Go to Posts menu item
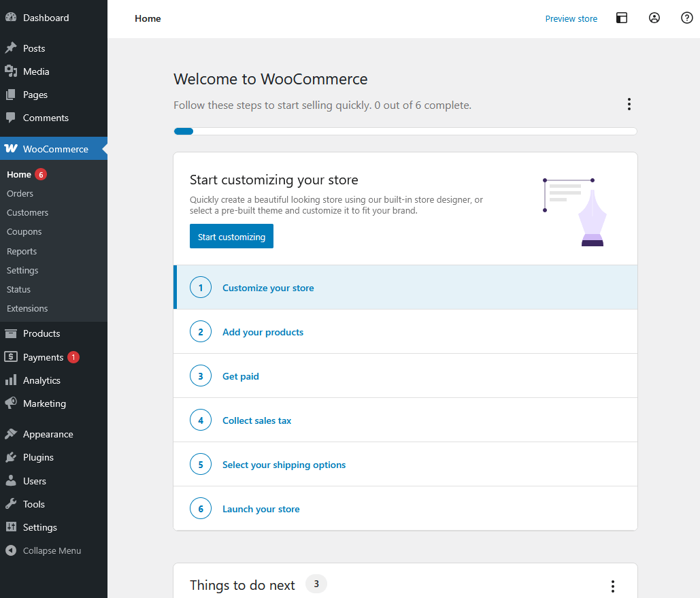The height and width of the screenshot is (598, 700). tap(54, 48)
